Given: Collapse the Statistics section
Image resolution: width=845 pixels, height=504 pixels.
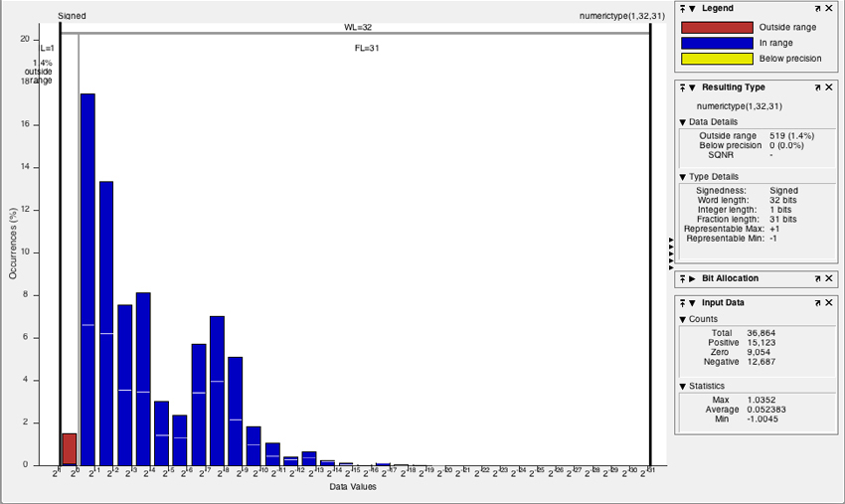Looking at the screenshot, I should coord(683,386).
